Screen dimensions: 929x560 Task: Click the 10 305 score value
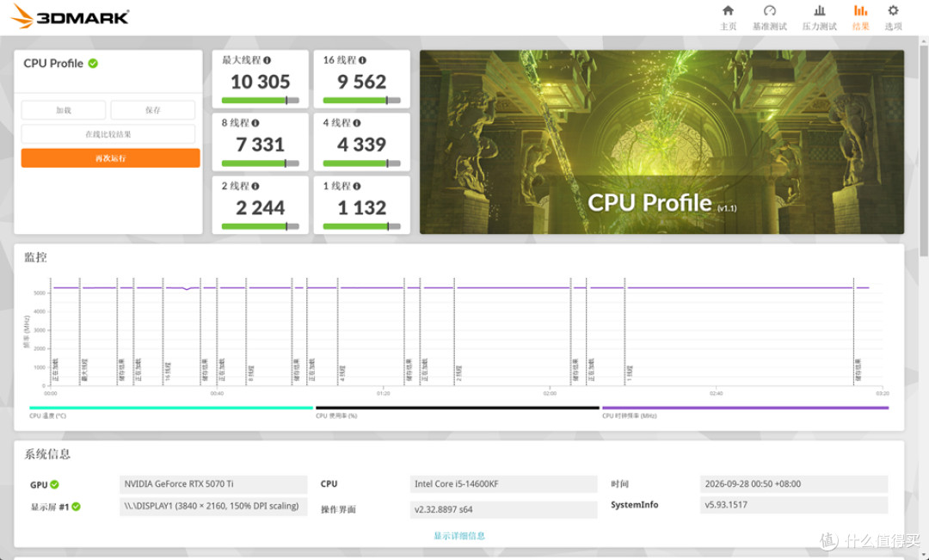260,82
